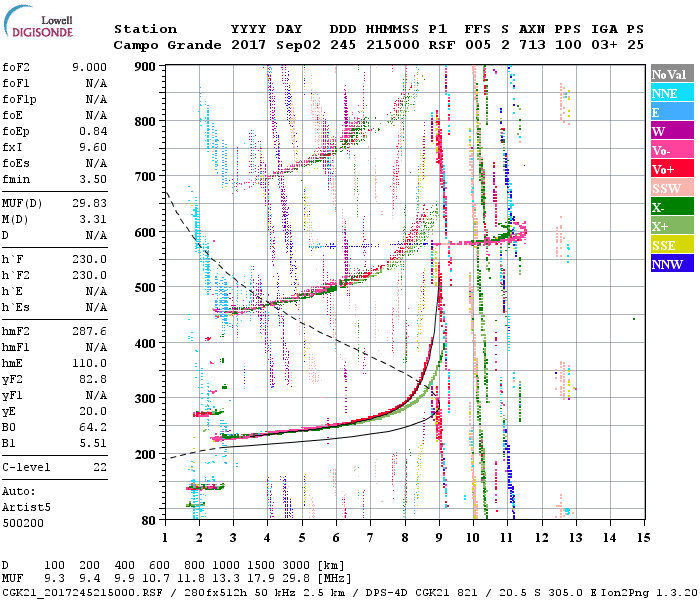Click the year 2017 in header
This screenshot has width=700, height=600.
pyautogui.click(x=249, y=45)
